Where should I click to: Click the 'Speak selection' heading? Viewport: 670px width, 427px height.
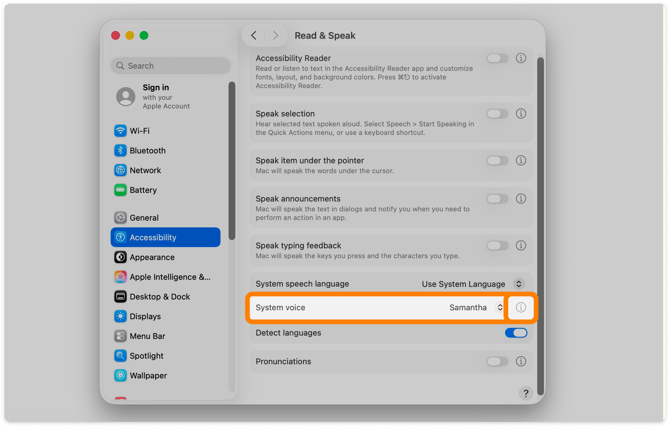[x=285, y=114]
